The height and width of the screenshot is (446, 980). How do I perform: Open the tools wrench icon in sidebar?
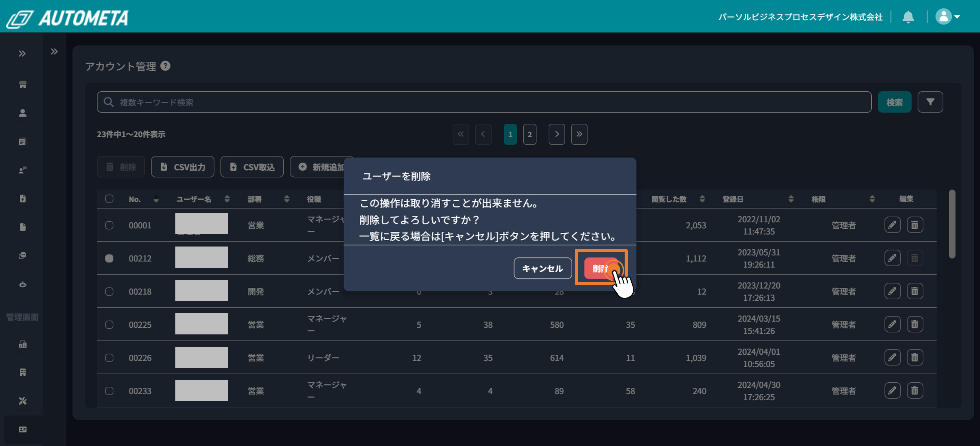(x=22, y=401)
